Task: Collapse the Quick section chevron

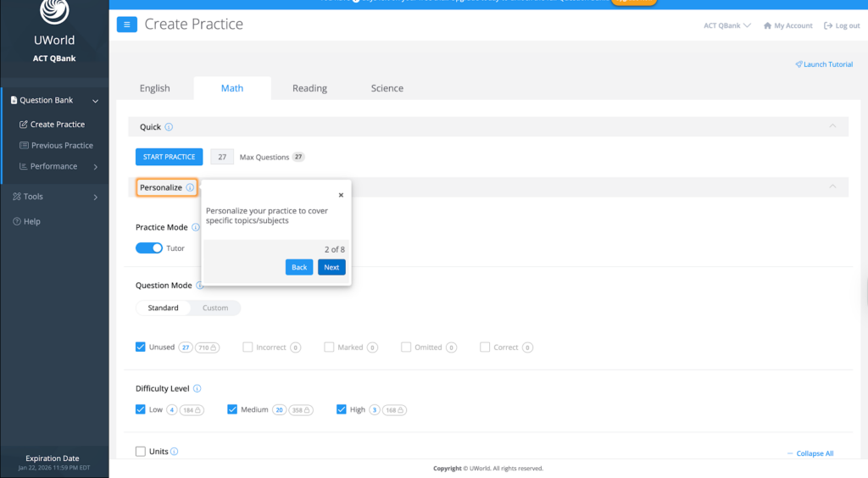Action: pyautogui.click(x=832, y=126)
